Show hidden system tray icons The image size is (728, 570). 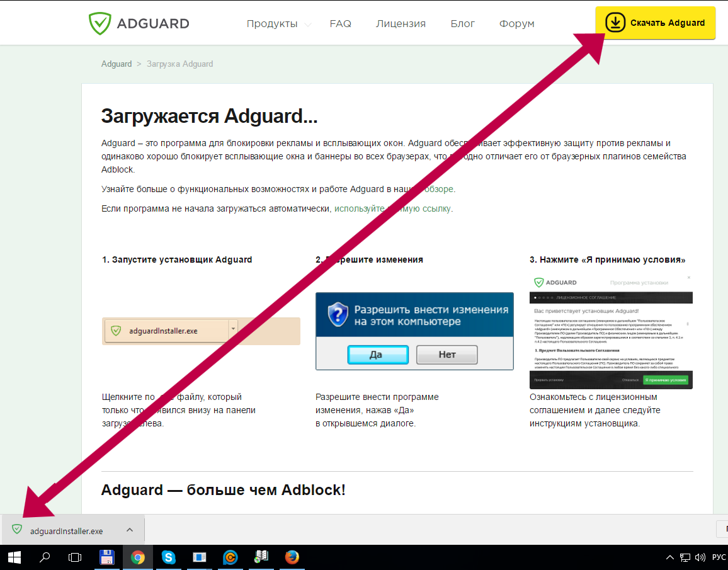click(x=669, y=557)
